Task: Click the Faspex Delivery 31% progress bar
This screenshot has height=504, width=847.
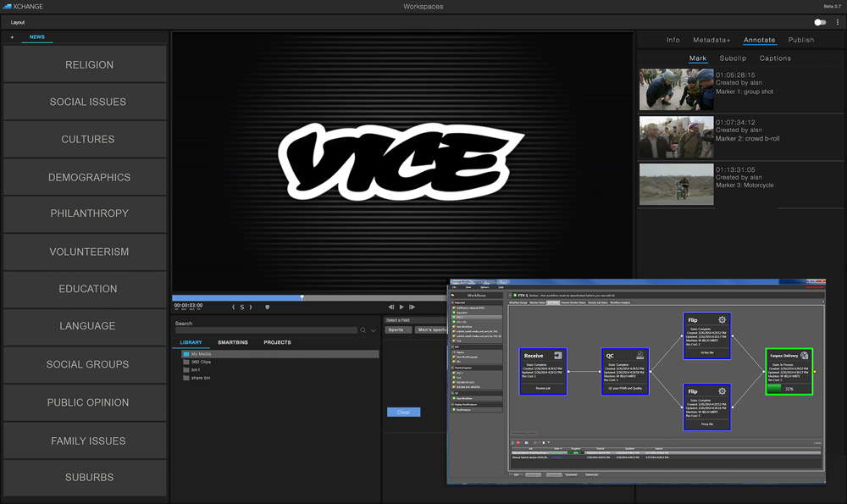Action: (789, 389)
